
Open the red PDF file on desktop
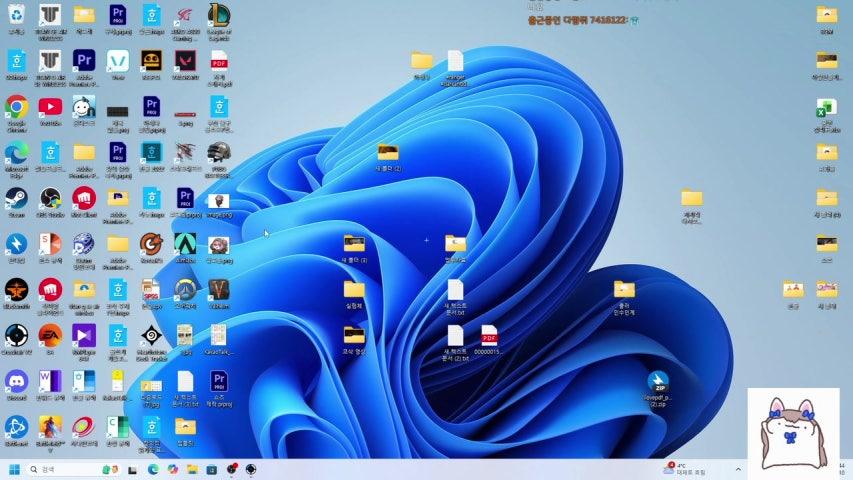point(489,336)
